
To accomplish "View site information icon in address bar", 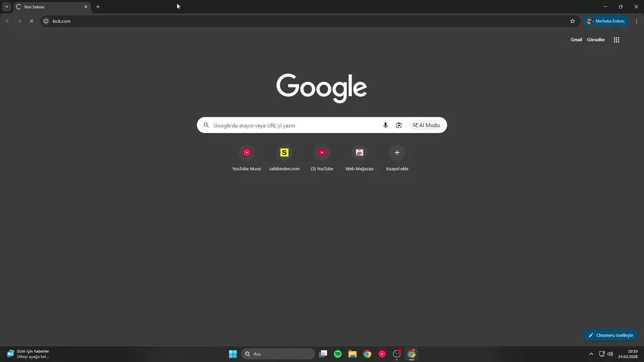I will click(x=46, y=21).
